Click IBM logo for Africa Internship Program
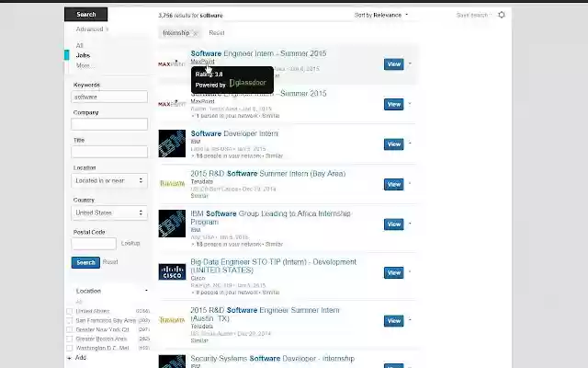Image resolution: width=588 pixels, height=368 pixels. point(172,224)
